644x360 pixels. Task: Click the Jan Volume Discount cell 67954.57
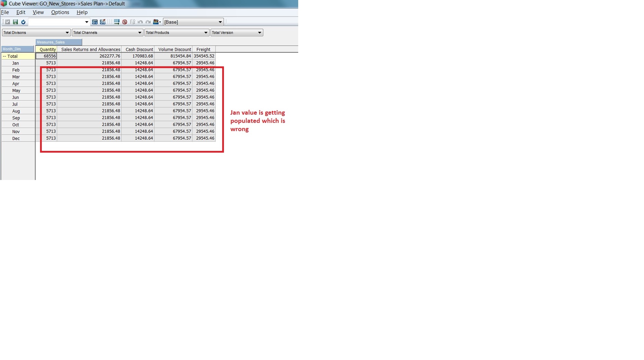point(173,63)
